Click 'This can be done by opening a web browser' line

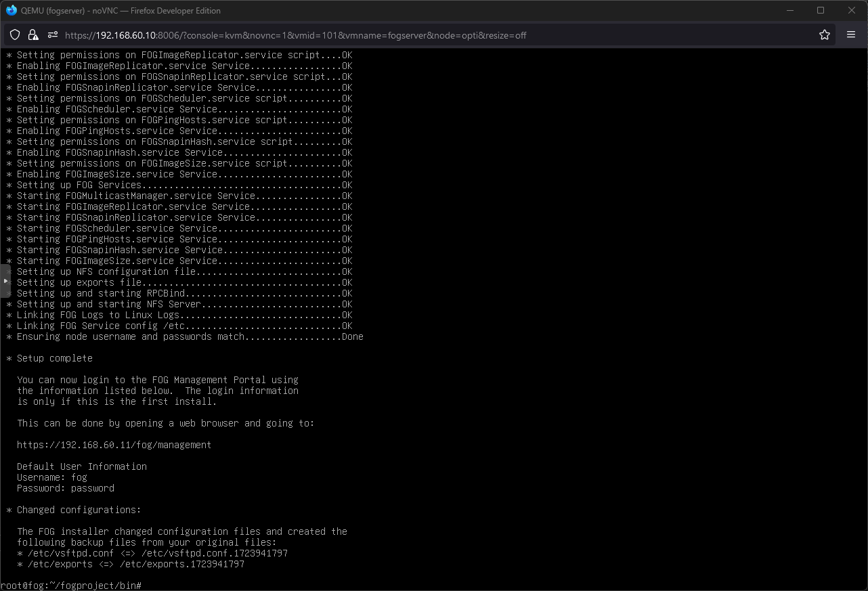166,423
